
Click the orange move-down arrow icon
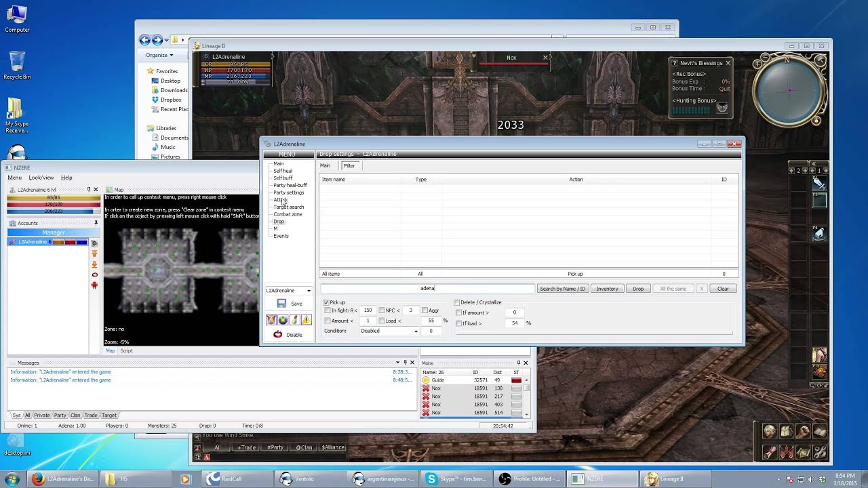coord(94,264)
